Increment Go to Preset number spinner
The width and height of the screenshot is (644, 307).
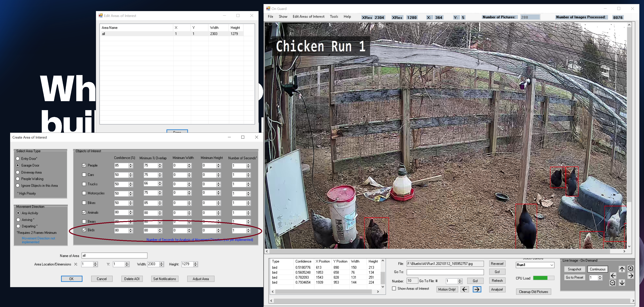pos(600,276)
